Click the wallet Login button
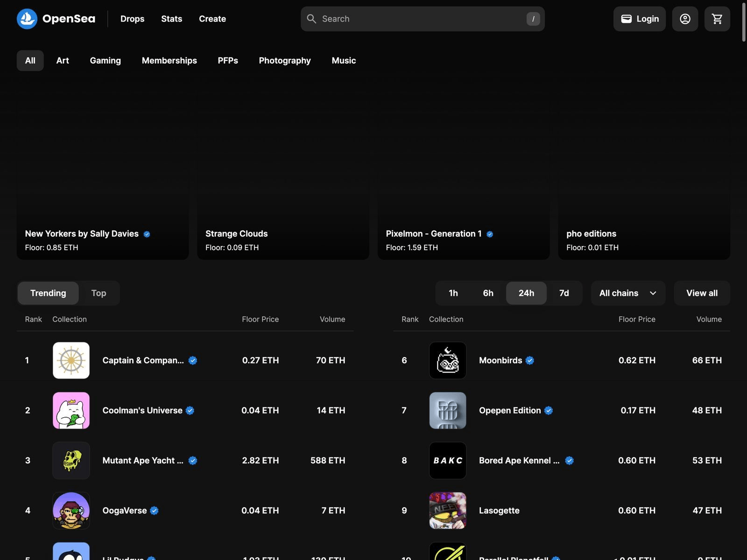This screenshot has height=560, width=747. click(x=640, y=19)
